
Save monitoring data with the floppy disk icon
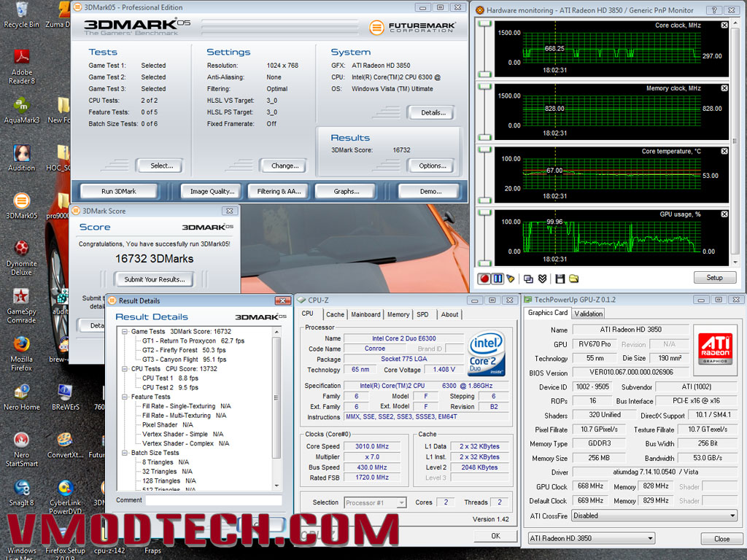pyautogui.click(x=560, y=279)
